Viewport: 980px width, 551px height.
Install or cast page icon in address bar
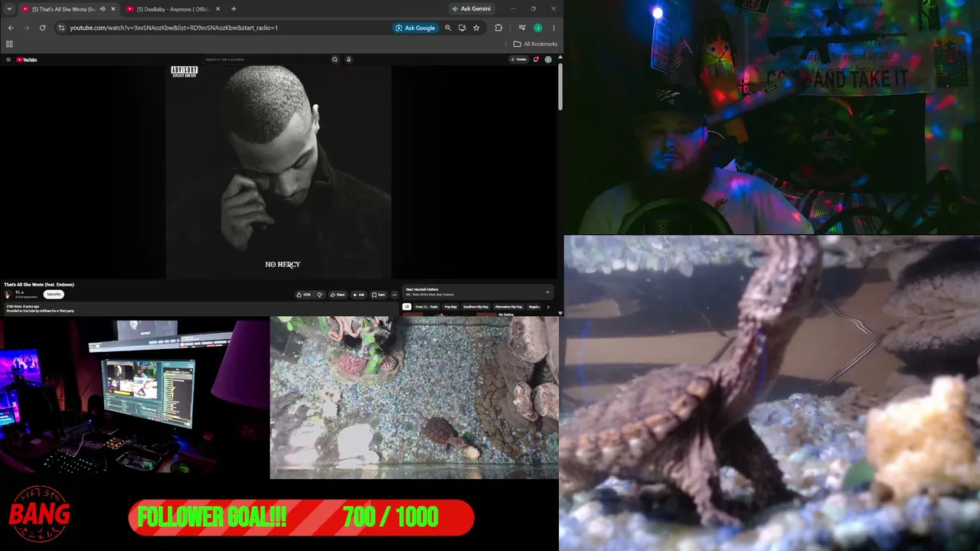462,28
